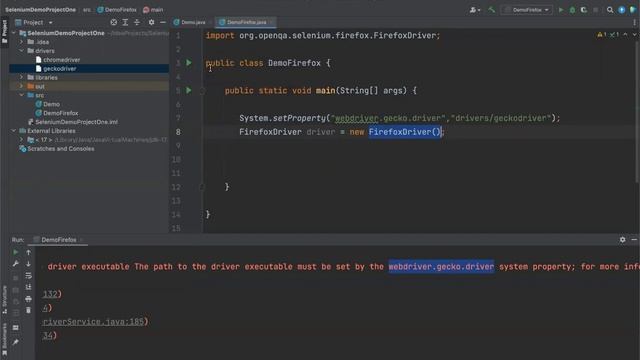Click "webdriver.gecko.driver" string on line 7

coord(389,118)
